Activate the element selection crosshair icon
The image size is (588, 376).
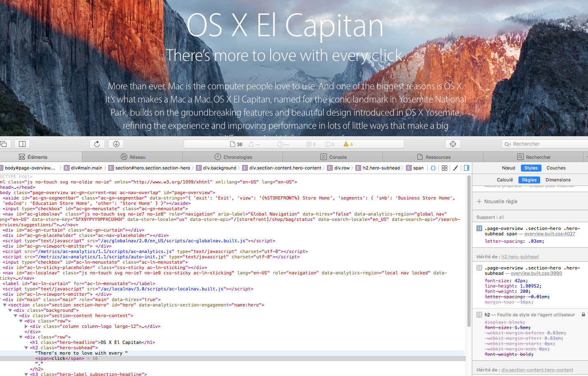click(x=453, y=144)
